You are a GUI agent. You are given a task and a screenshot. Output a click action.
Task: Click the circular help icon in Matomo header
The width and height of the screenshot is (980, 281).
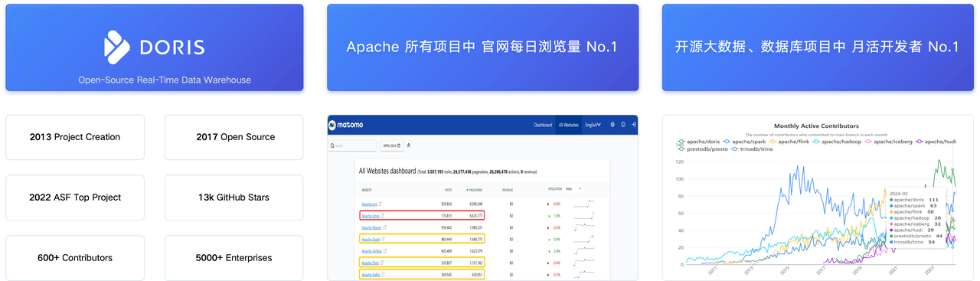pos(623,124)
